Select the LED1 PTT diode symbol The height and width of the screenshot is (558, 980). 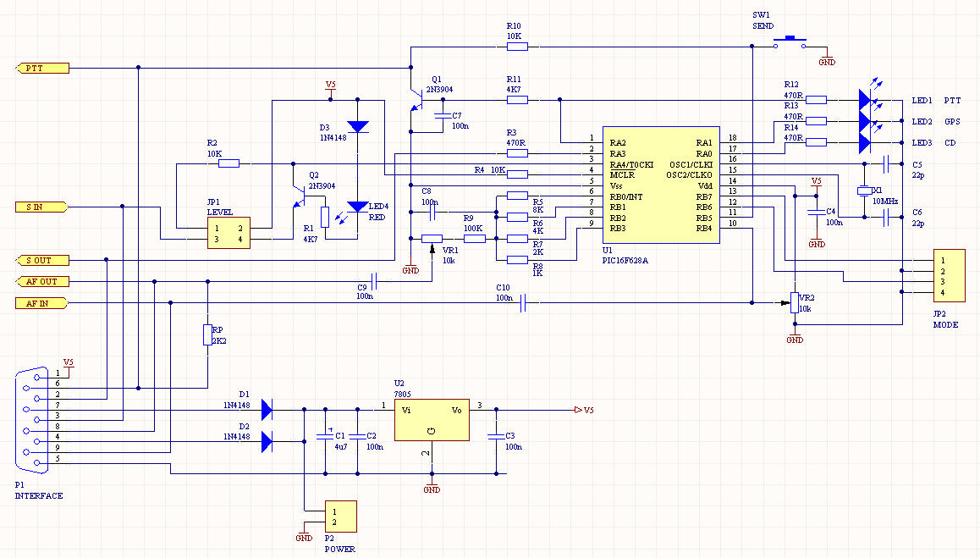[x=865, y=100]
